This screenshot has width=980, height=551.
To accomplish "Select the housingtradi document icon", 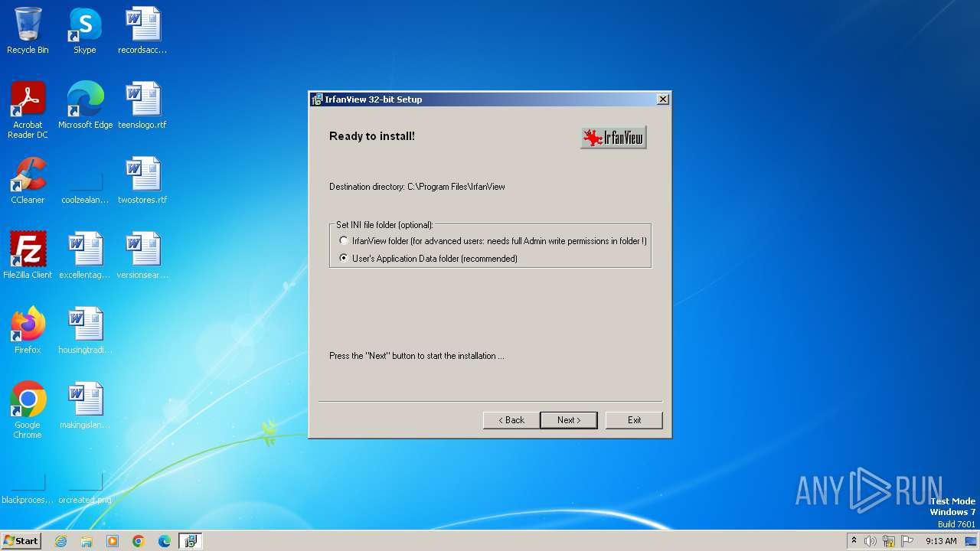I will (85, 331).
